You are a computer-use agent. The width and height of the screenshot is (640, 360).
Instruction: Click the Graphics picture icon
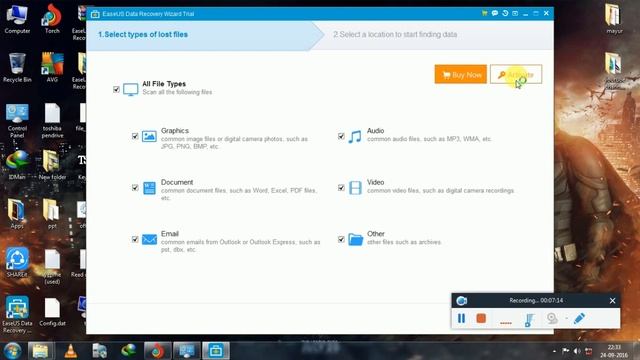pos(149,136)
